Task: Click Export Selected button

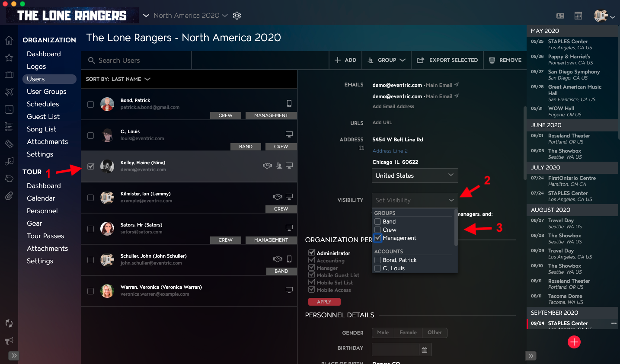Action: tap(447, 60)
